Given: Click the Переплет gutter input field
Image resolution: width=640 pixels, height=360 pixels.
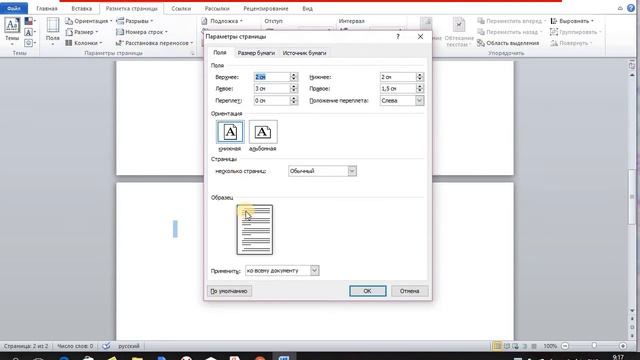Looking at the screenshot, I should point(271,100).
